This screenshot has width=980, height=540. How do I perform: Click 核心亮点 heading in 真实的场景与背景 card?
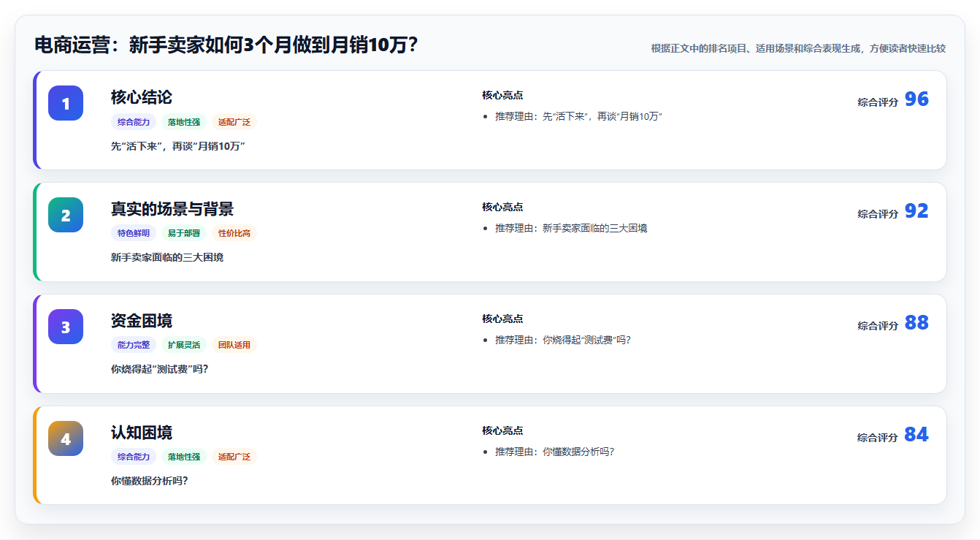502,207
